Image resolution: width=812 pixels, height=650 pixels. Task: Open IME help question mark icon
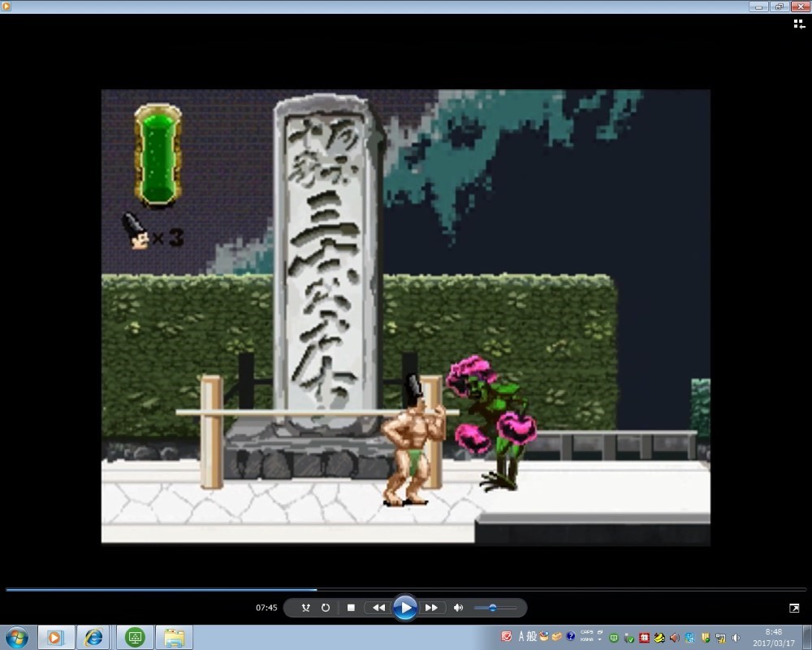pos(571,636)
